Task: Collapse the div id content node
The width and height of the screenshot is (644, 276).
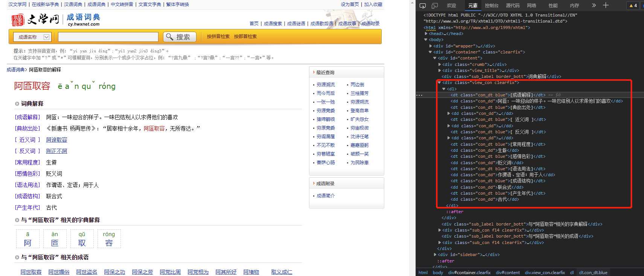Action: [435, 58]
